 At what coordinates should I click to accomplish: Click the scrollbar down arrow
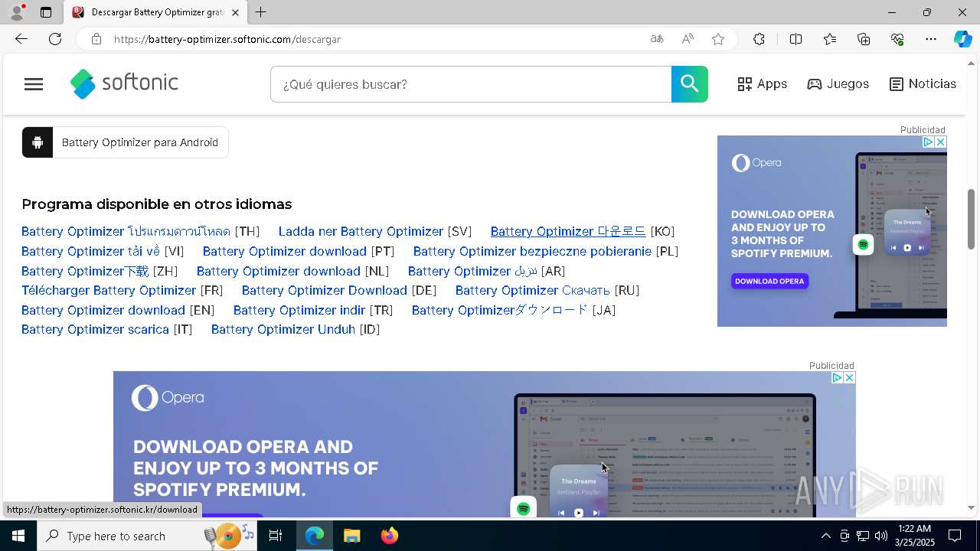click(x=971, y=507)
